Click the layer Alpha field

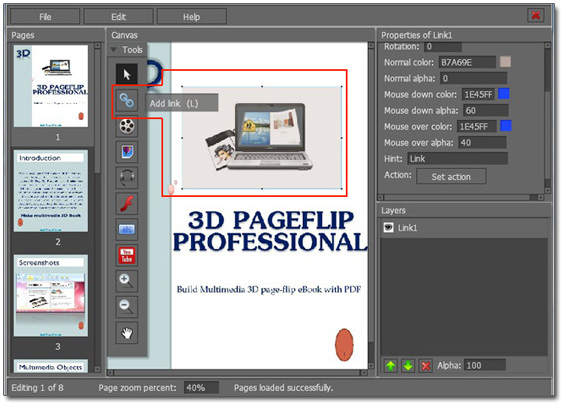click(485, 365)
